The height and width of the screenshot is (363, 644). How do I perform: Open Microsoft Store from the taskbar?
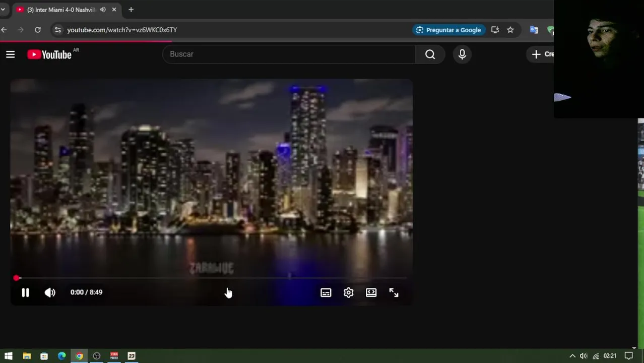(x=44, y=356)
